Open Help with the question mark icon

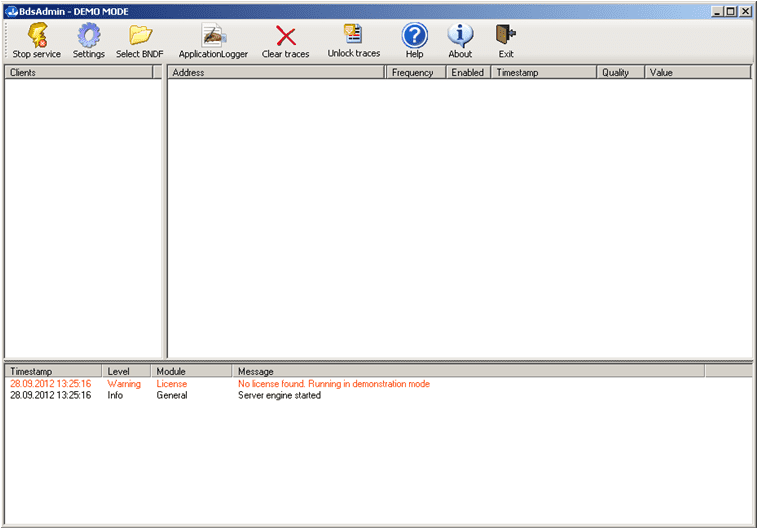point(414,37)
